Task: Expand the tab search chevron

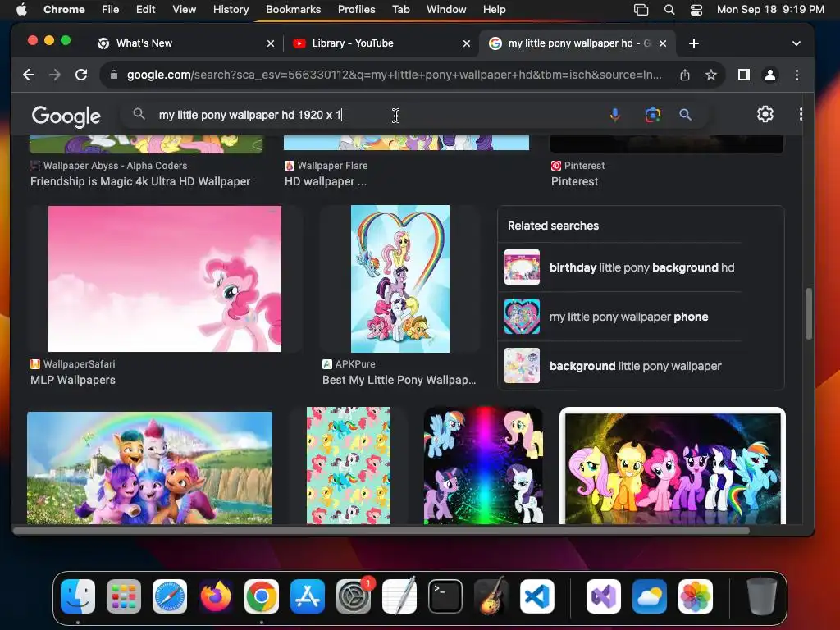Action: pos(796,43)
